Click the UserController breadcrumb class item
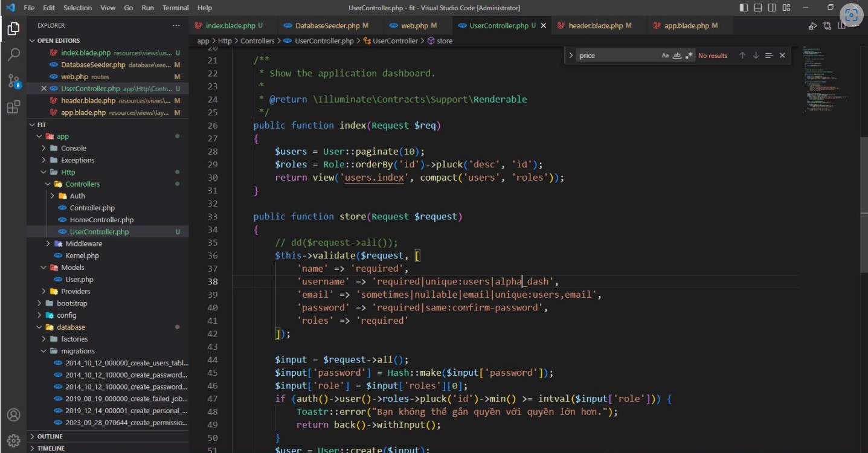 point(395,41)
